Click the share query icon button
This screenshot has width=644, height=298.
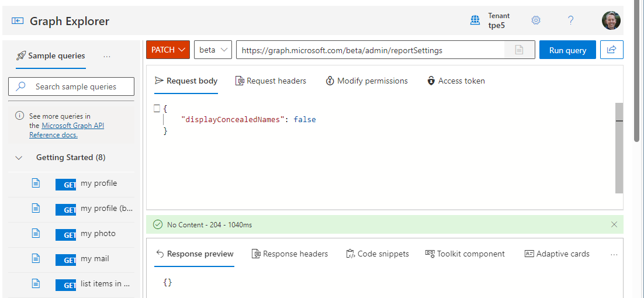click(x=611, y=50)
